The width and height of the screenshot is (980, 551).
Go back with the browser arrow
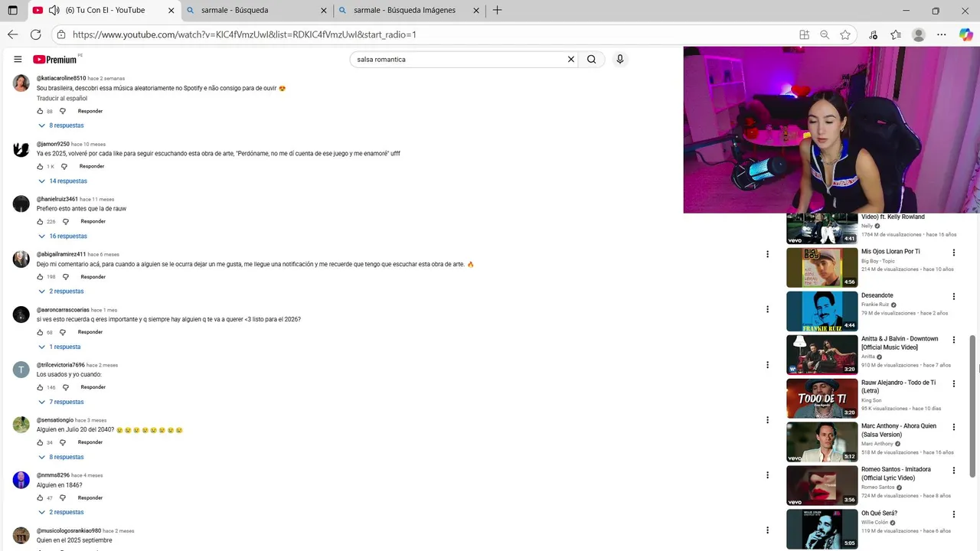coord(12,34)
